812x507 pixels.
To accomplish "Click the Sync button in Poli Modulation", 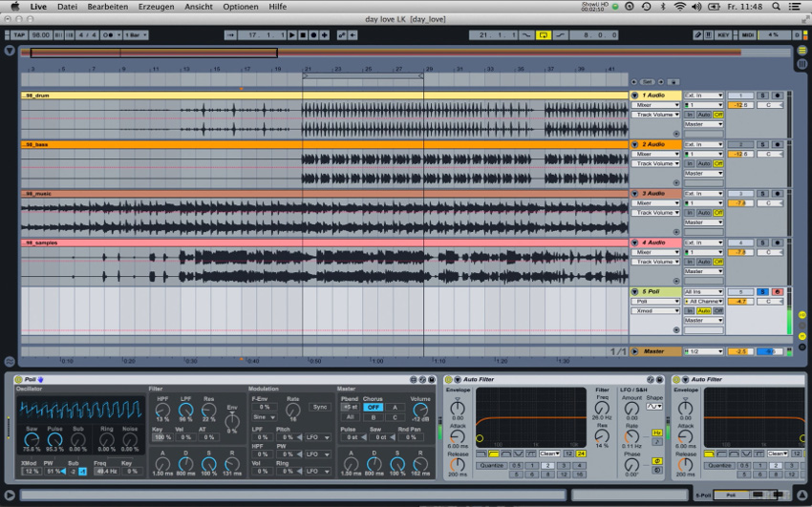I will [x=320, y=407].
